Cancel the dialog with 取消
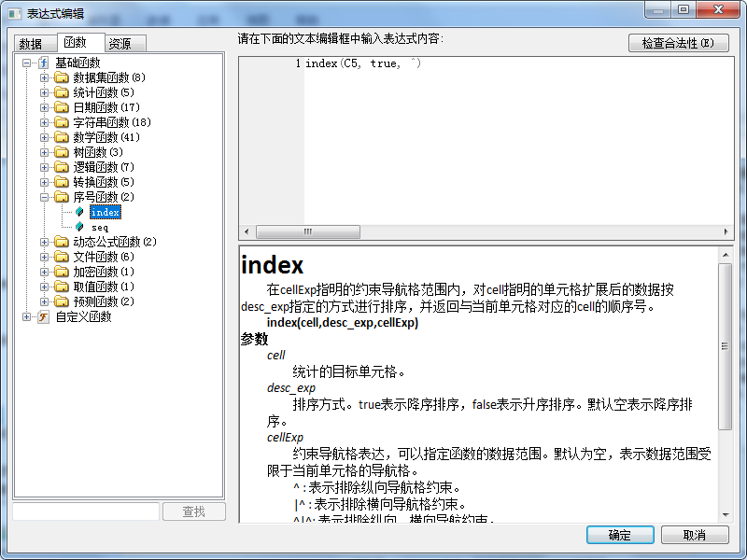The height and width of the screenshot is (560, 747). tap(694, 535)
